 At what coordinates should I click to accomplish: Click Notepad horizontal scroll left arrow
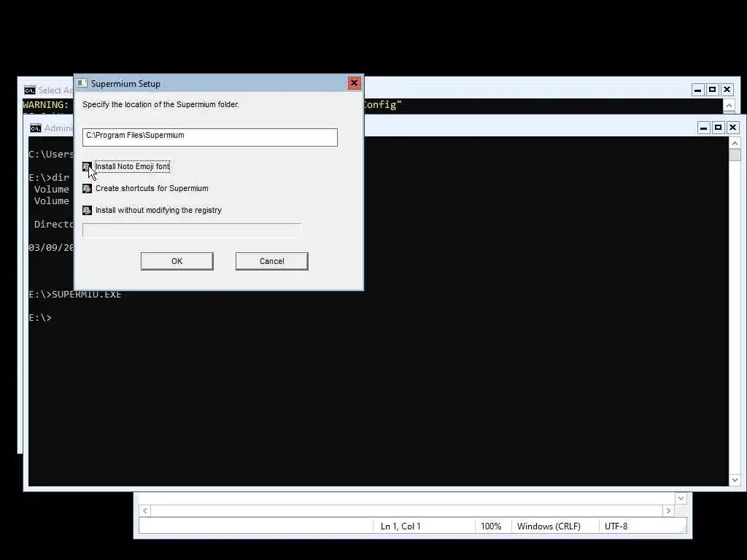pos(145,510)
